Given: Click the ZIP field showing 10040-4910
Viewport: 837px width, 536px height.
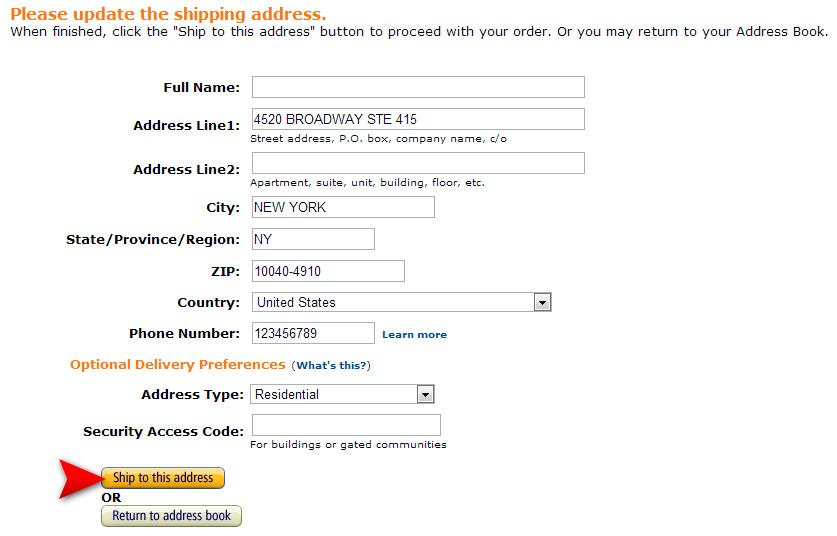Looking at the screenshot, I should [x=328, y=271].
